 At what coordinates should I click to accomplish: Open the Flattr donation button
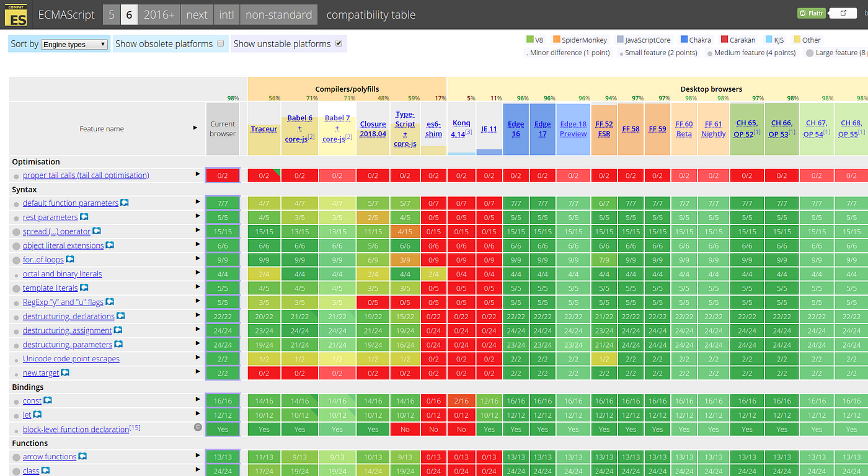point(811,13)
